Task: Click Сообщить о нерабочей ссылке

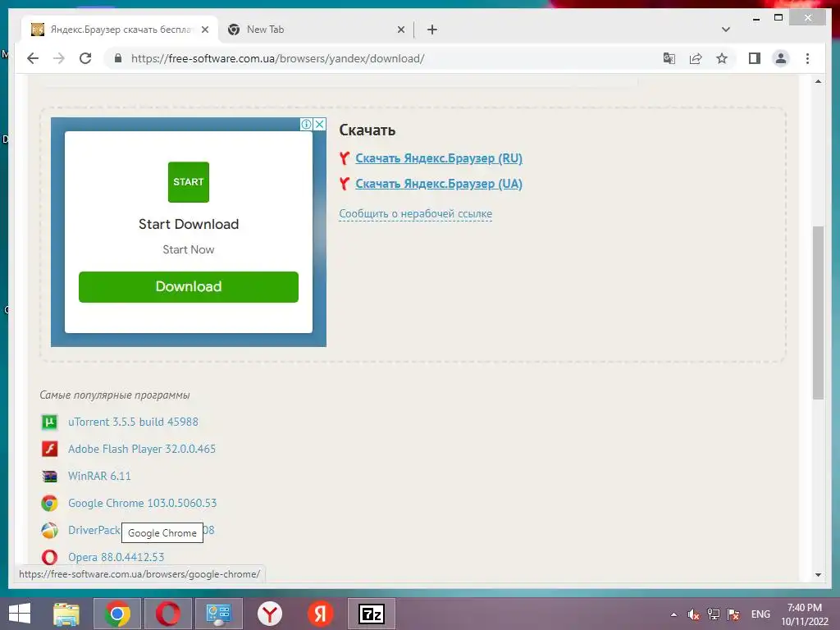Action: [416, 214]
